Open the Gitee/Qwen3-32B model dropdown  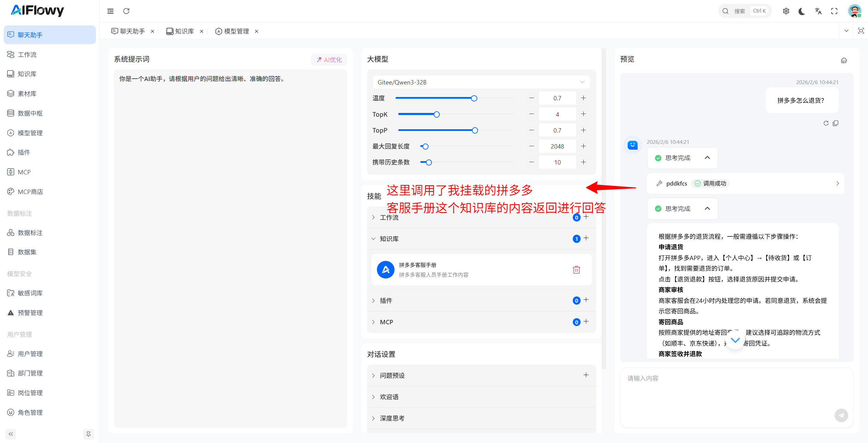click(481, 82)
